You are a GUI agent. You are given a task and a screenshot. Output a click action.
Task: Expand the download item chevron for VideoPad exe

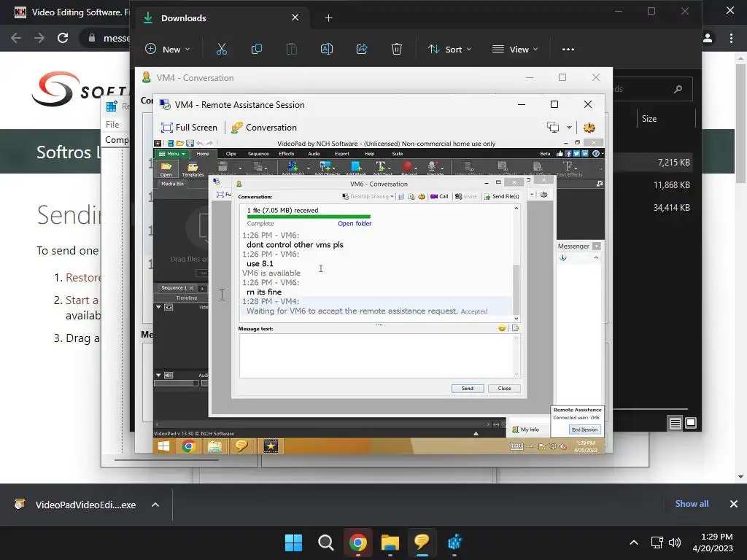tap(155, 505)
